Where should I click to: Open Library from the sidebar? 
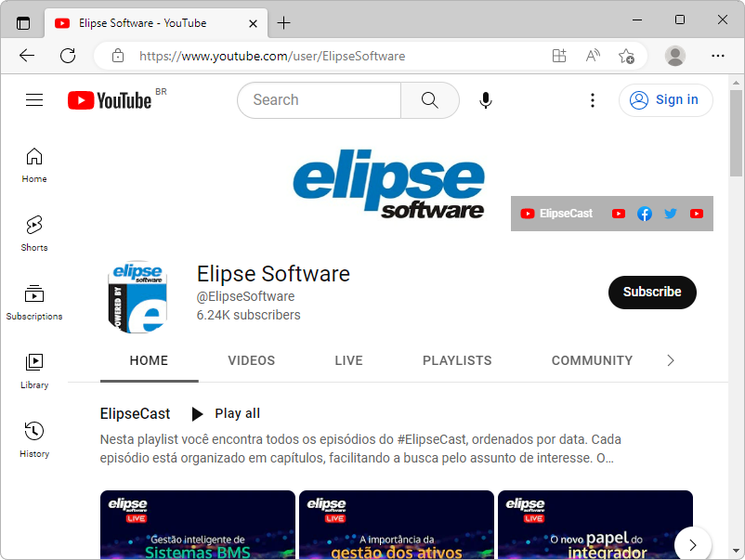34,371
